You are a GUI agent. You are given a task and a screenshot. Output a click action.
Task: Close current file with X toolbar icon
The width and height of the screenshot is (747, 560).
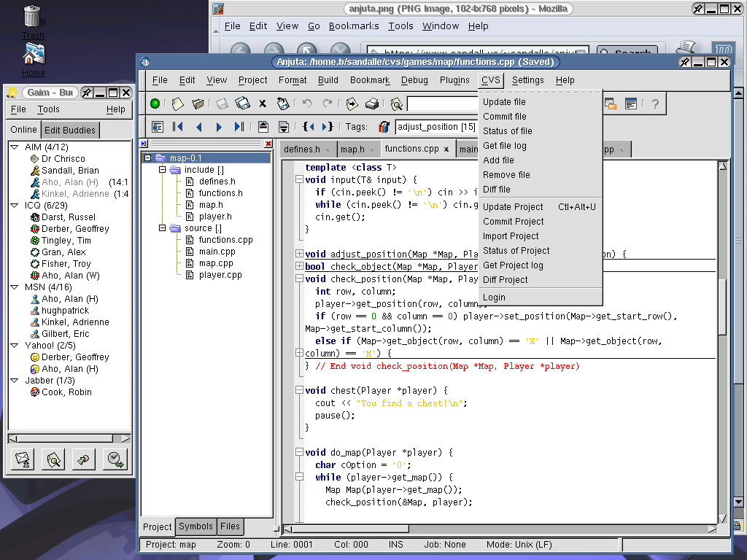(x=263, y=104)
